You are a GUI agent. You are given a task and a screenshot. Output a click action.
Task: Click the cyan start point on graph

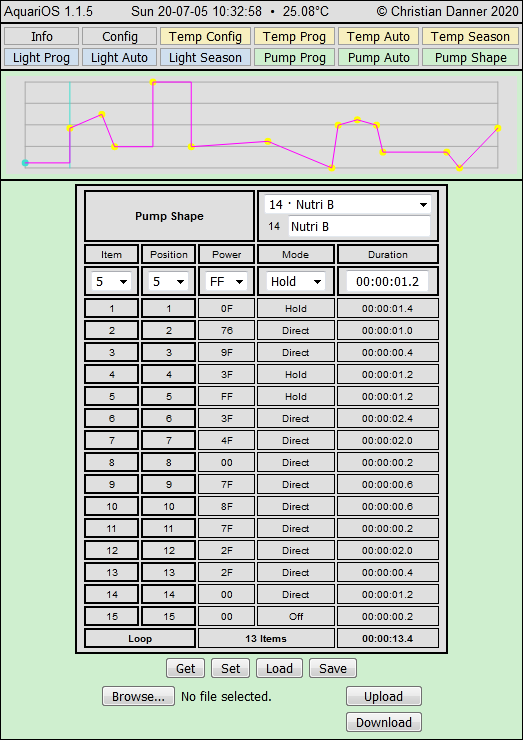pyautogui.click(x=25, y=163)
